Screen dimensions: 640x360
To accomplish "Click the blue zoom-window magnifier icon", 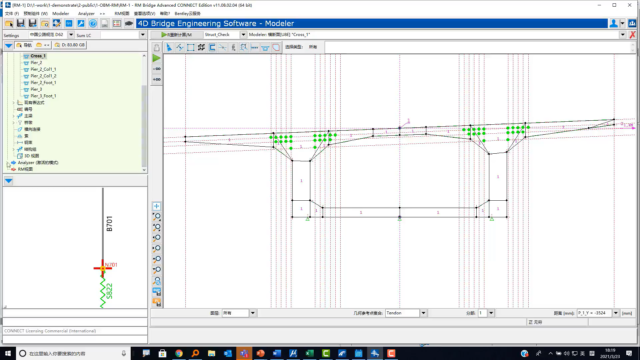I will 157,280.
